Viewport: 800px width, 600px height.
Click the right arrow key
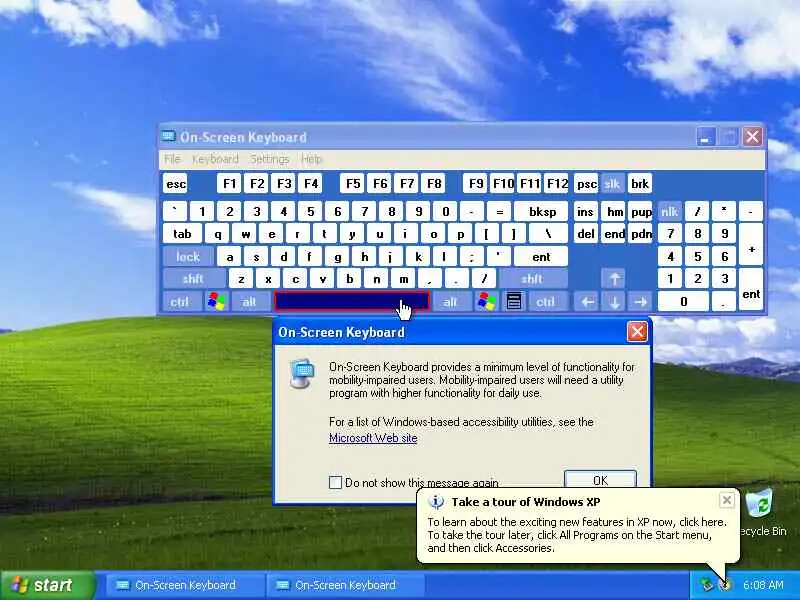pos(641,302)
